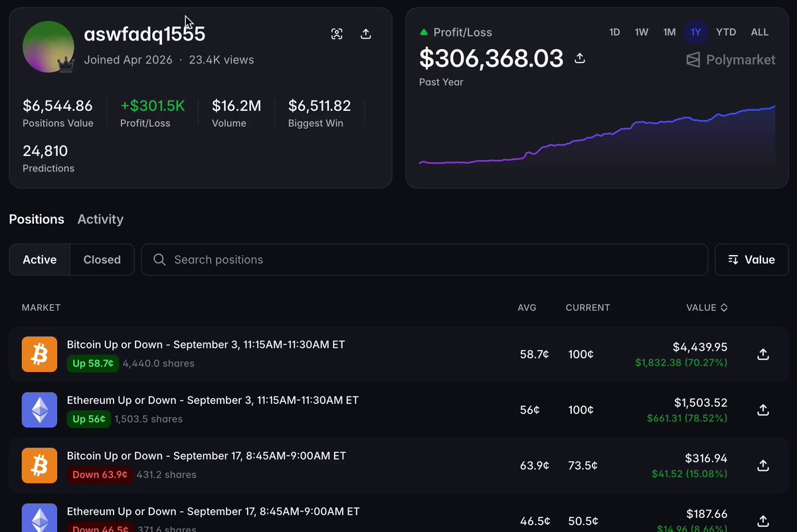Viewport: 797px width, 532px height.
Task: Sort positions by the VALUE column header
Action: pyautogui.click(x=707, y=308)
